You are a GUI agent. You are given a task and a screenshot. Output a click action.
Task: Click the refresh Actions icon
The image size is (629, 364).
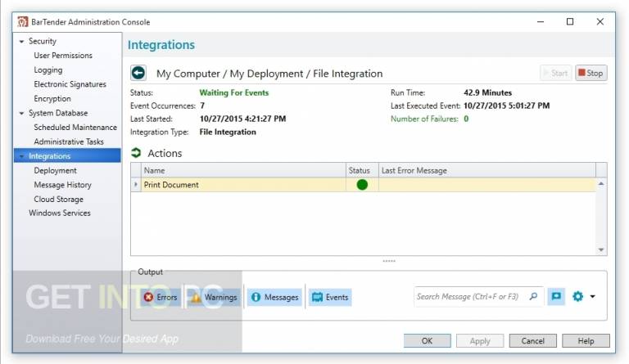coord(136,153)
